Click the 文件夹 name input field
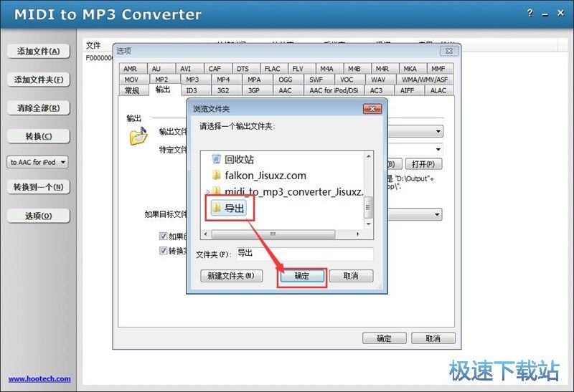The image size is (574, 392). coord(305,254)
